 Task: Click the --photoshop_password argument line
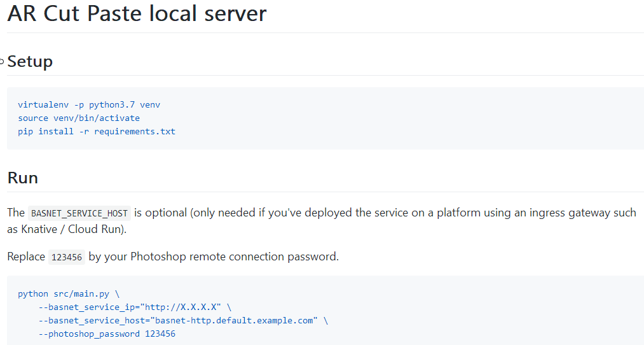[x=107, y=334]
